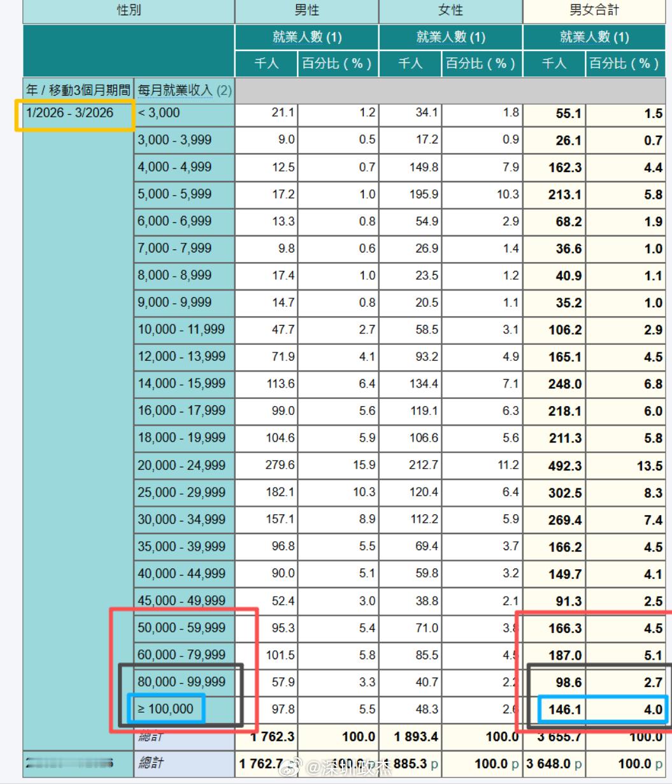The height and width of the screenshot is (784, 672).
Task: Click male count 182.1 in 25,000 - 29,999 row
Action: [280, 493]
